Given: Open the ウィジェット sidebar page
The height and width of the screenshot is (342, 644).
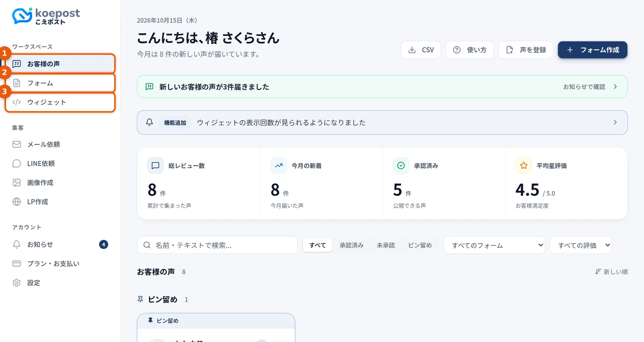Looking at the screenshot, I should point(60,102).
